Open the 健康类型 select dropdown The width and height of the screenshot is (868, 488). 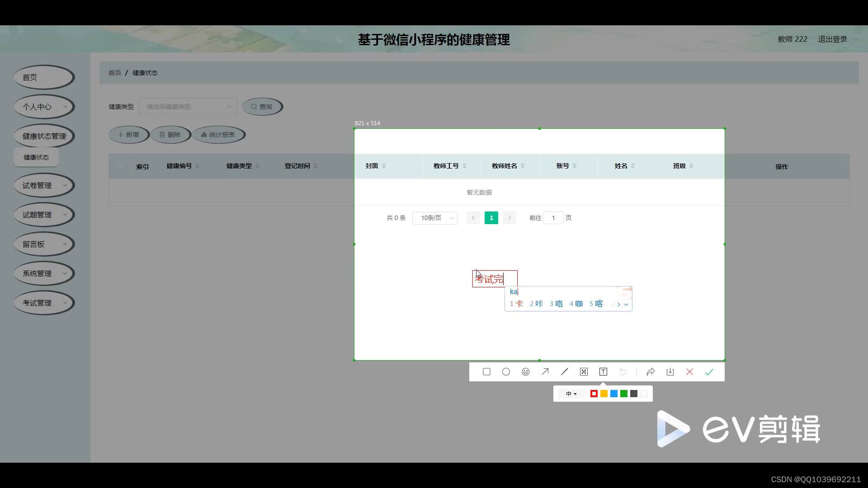point(188,107)
